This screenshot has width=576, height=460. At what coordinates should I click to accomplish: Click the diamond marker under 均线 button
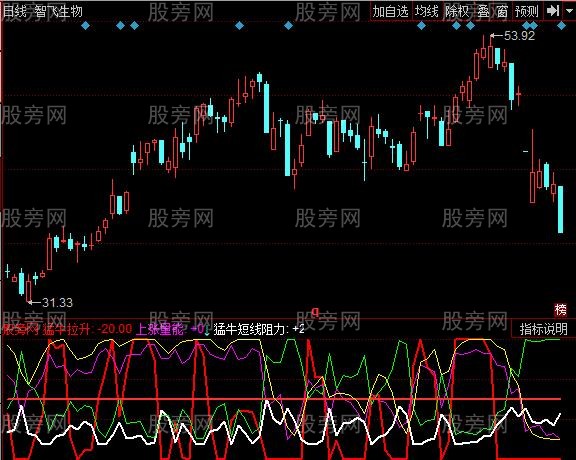421,25
